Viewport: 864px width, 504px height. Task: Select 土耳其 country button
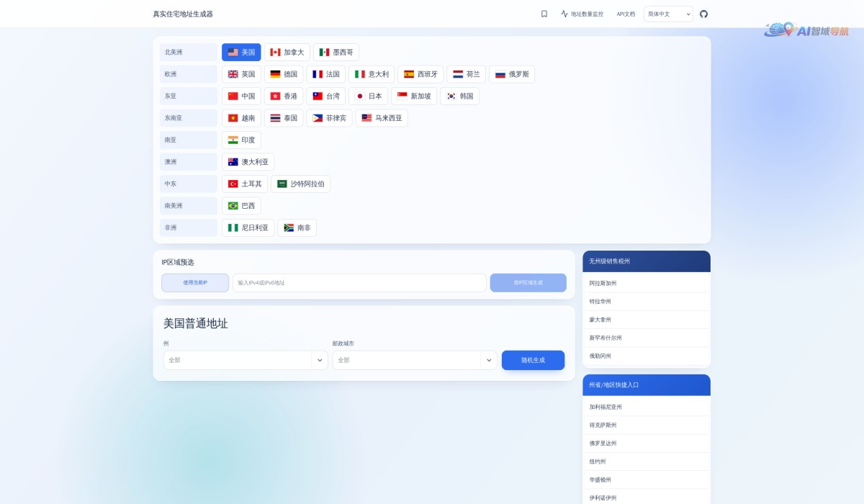pos(245,184)
